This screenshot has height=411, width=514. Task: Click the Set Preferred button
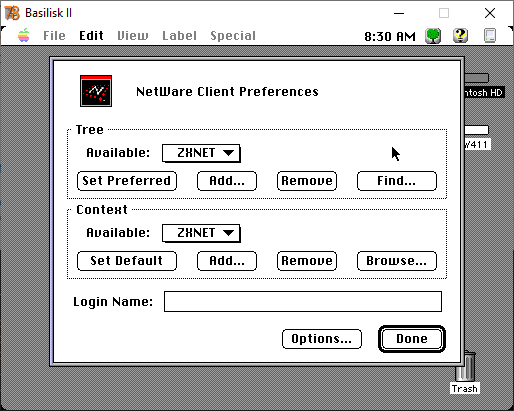tap(127, 181)
